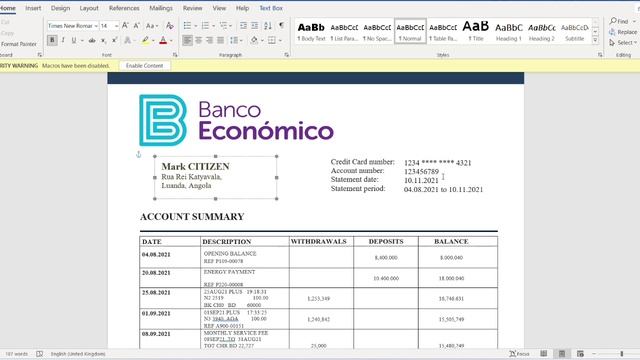Expand highlight color dropdown arrow

point(153,40)
